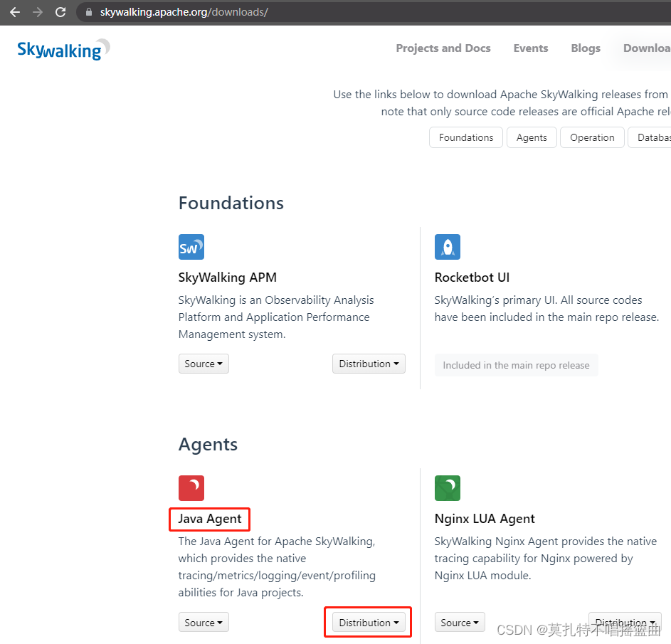The width and height of the screenshot is (671, 644).
Task: Click the red Java Agent icon
Action: [191, 488]
